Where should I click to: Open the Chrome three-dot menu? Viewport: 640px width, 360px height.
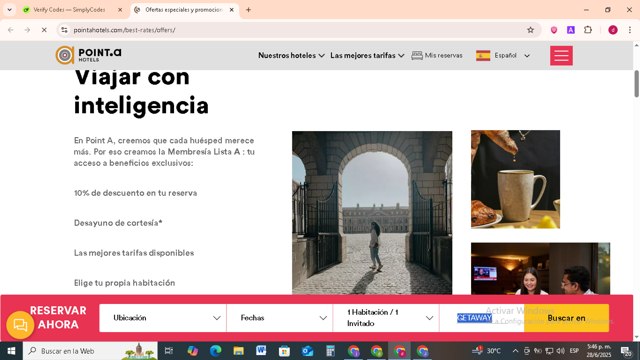[630, 30]
